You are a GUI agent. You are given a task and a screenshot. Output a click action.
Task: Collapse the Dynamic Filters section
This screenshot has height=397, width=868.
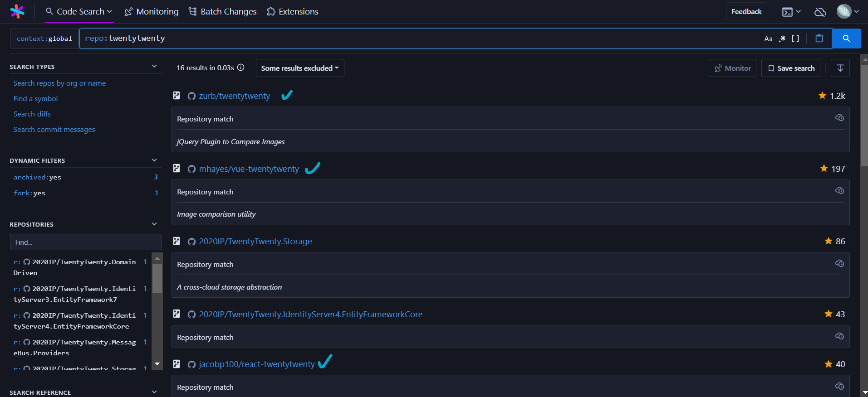coord(154,160)
